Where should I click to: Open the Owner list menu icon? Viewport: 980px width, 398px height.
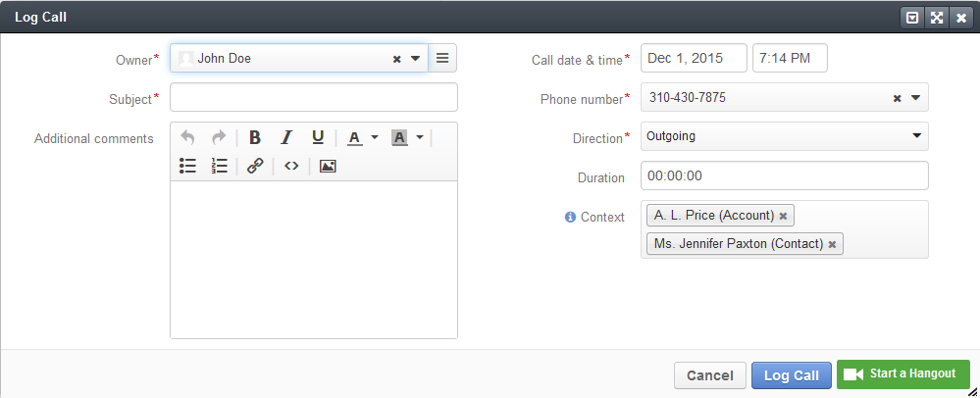coord(442,58)
